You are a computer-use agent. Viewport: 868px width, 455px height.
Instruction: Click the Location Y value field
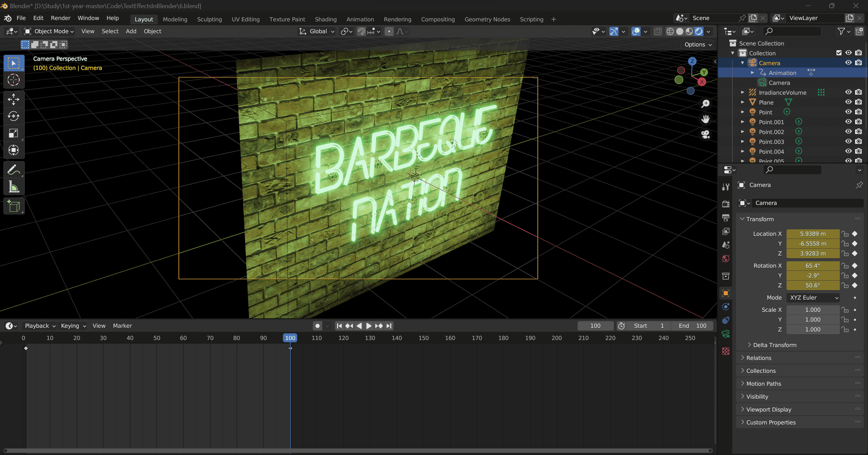tap(813, 244)
